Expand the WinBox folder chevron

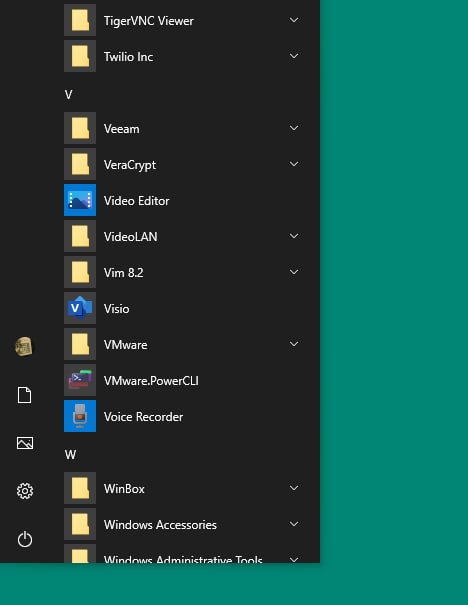pyautogui.click(x=294, y=488)
